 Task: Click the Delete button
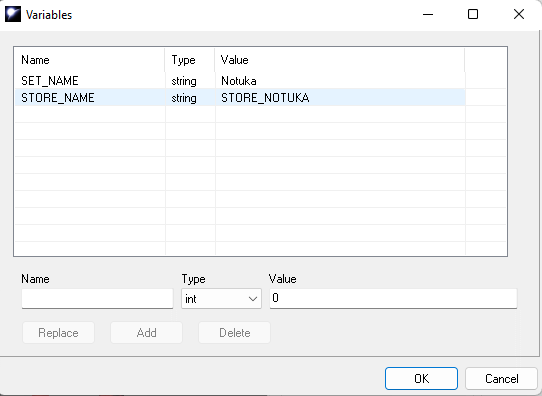[234, 333]
